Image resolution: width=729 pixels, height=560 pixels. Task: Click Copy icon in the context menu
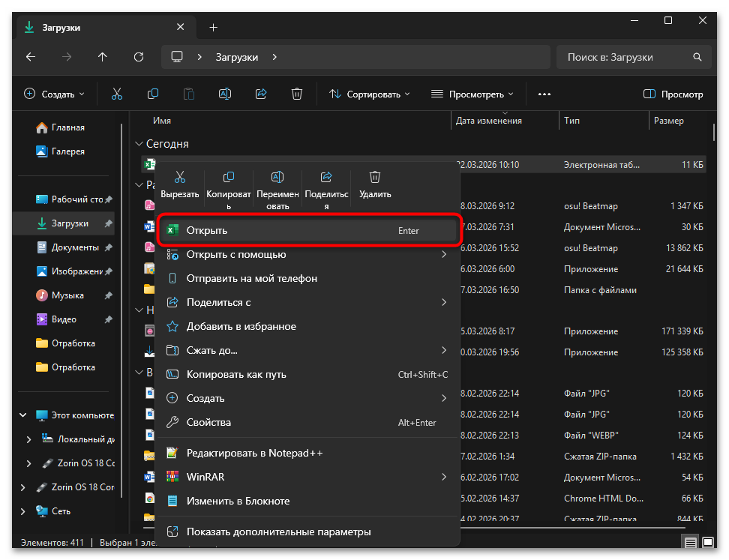(x=229, y=178)
